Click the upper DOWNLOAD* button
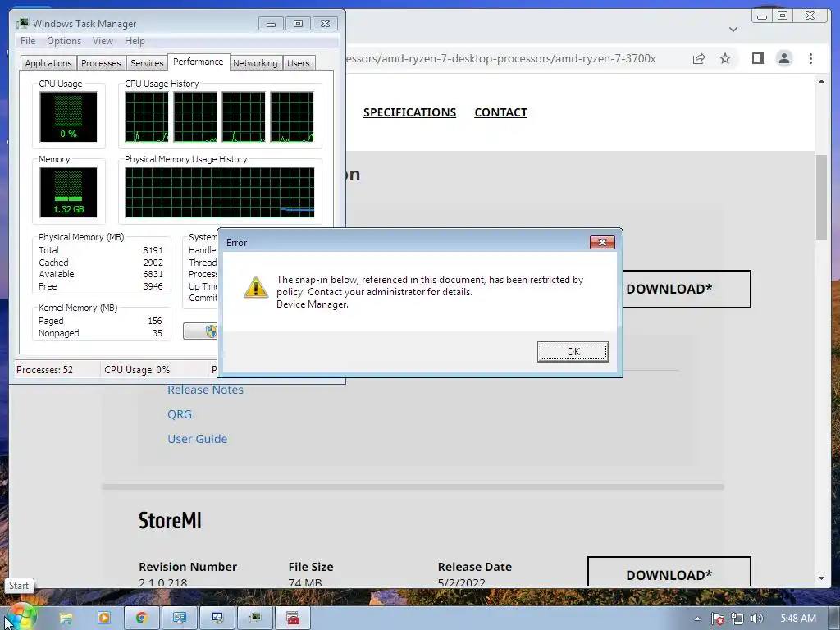 coord(687,290)
